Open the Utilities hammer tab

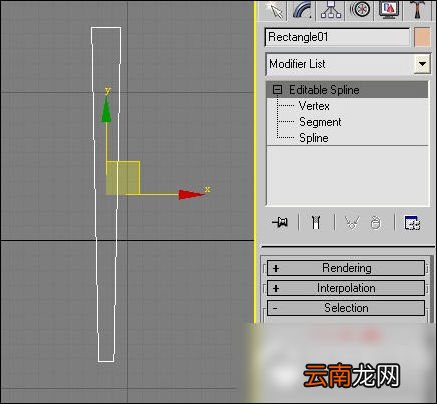(416, 10)
